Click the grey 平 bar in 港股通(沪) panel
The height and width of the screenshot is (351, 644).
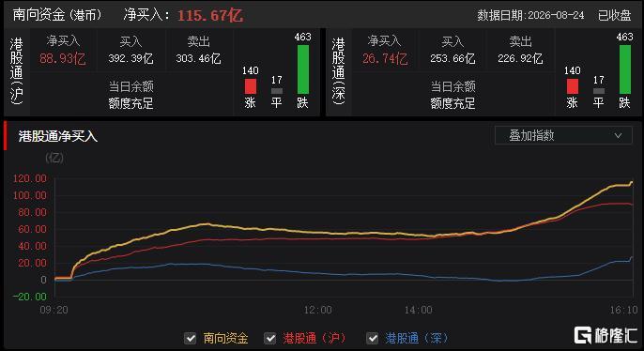pyautogui.click(x=277, y=91)
